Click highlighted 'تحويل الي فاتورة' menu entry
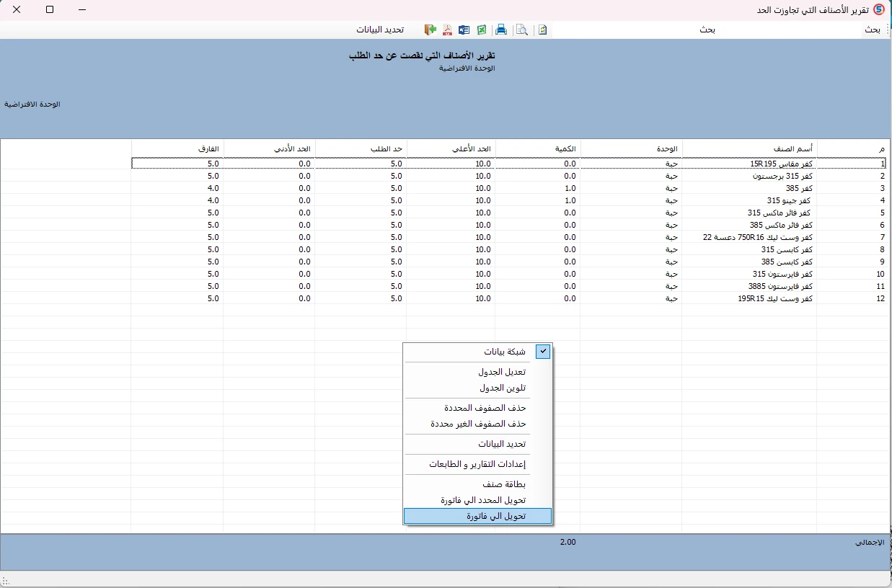The height and width of the screenshot is (588, 892). pyautogui.click(x=478, y=516)
